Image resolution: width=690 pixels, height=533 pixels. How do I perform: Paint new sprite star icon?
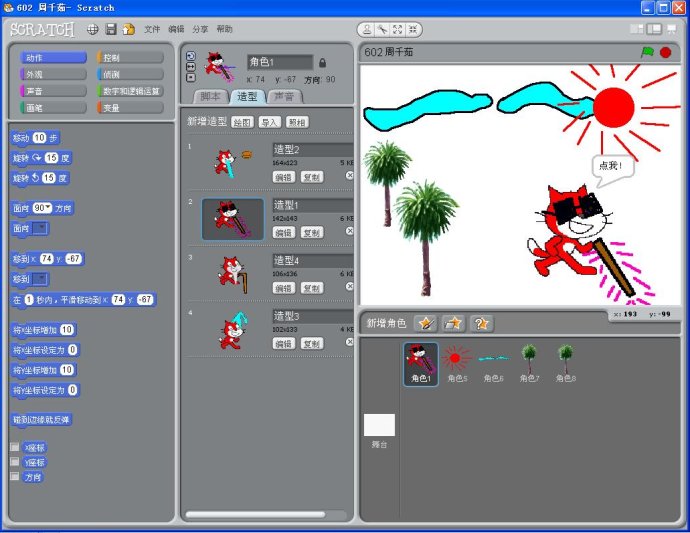(425, 323)
